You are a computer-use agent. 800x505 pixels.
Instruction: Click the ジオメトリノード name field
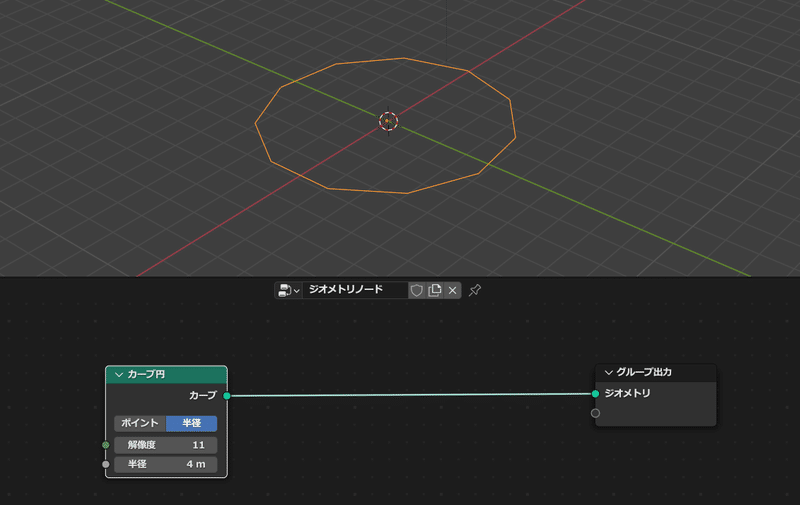(355, 290)
